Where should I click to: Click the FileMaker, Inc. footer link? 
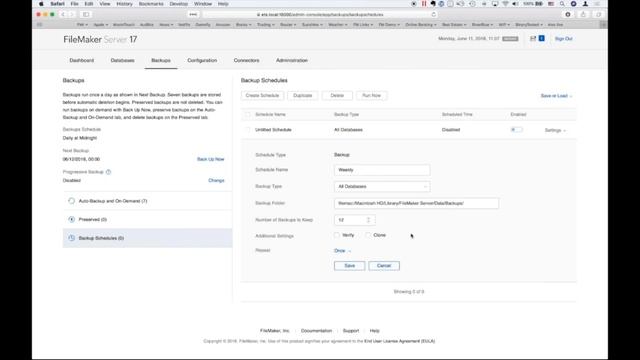coord(275,331)
